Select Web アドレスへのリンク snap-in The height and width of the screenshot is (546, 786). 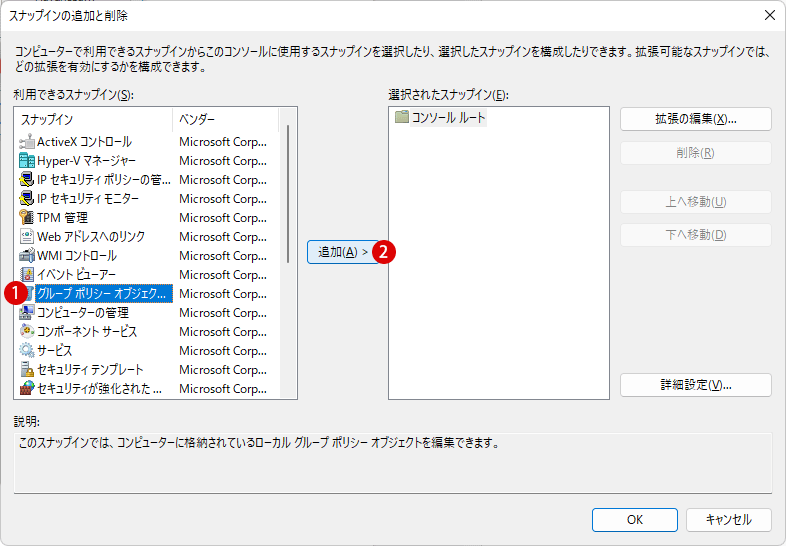[x=91, y=237]
